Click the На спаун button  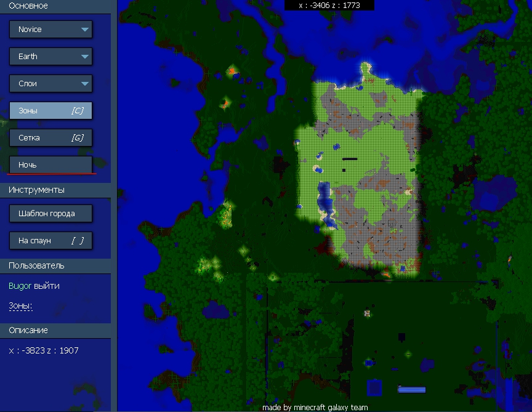(x=50, y=241)
